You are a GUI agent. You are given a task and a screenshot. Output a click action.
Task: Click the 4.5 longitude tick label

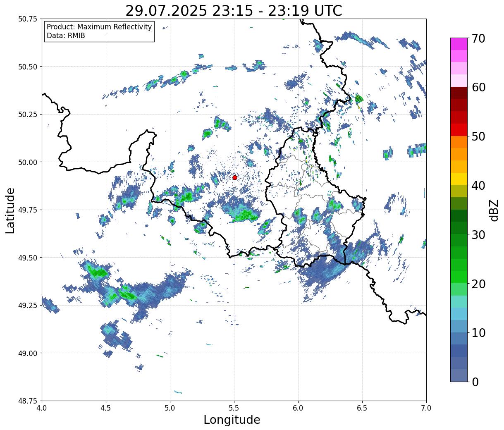[x=106, y=408]
